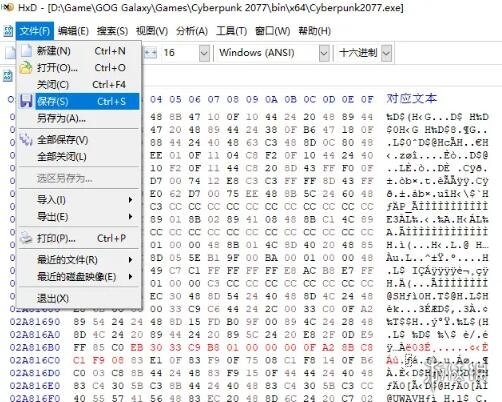Open the 分析(A) menu
The height and width of the screenshot is (402, 502).
pyautogui.click(x=192, y=31)
